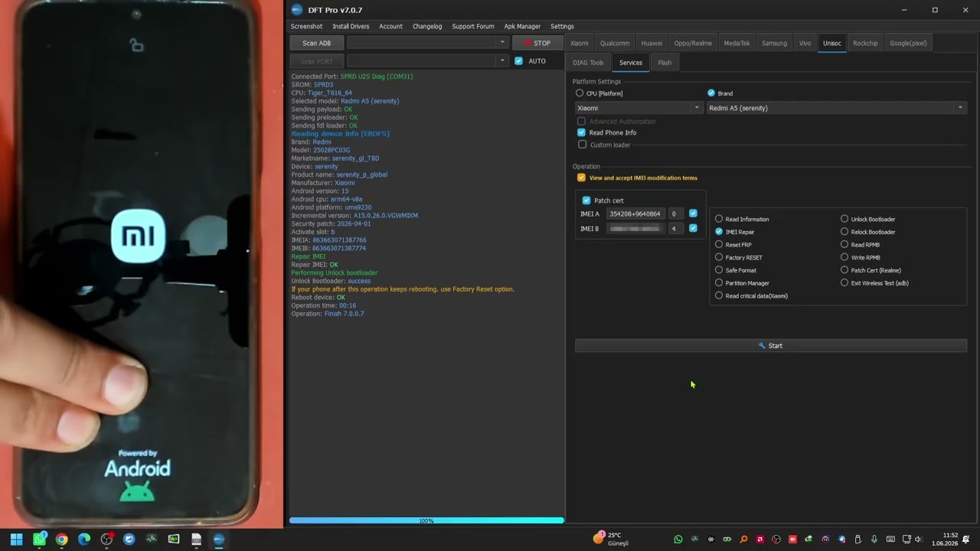Toggle the IMEI B checkbox
This screenshot has width=980, height=551.
click(693, 228)
